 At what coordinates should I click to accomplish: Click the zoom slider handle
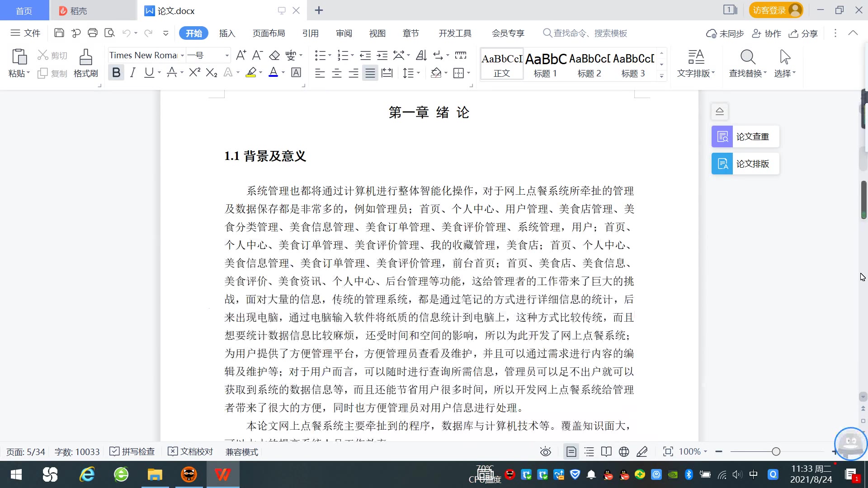[776, 452]
